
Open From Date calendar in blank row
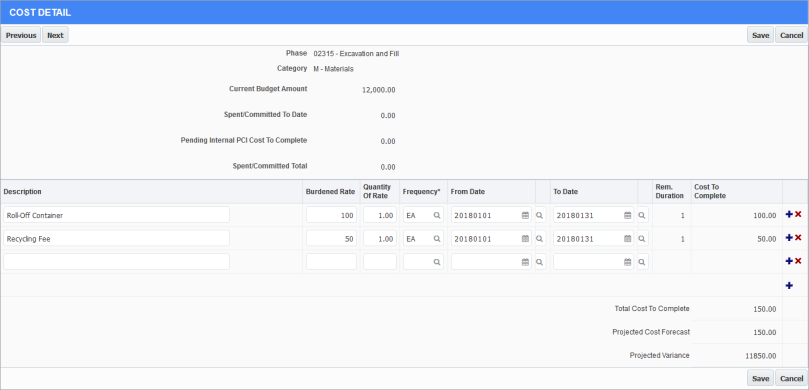(525, 262)
